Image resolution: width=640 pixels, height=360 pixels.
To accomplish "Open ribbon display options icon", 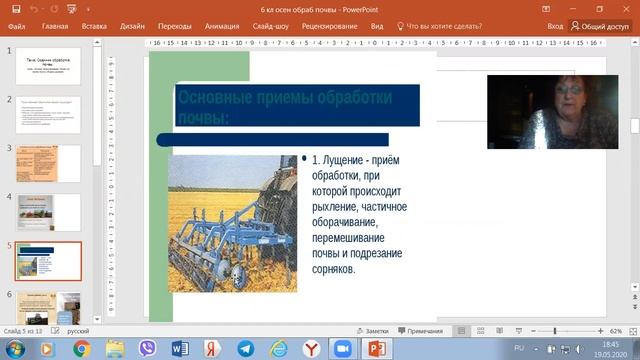I will point(546,9).
